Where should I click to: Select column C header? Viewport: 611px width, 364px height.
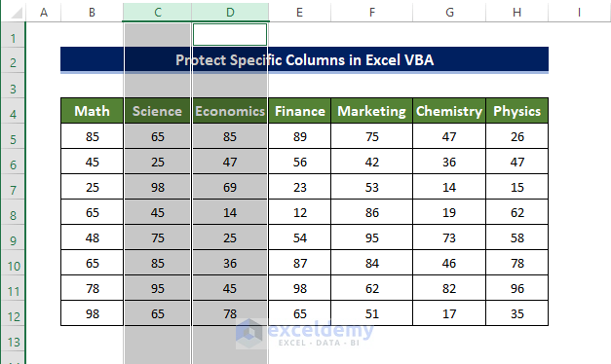click(158, 12)
